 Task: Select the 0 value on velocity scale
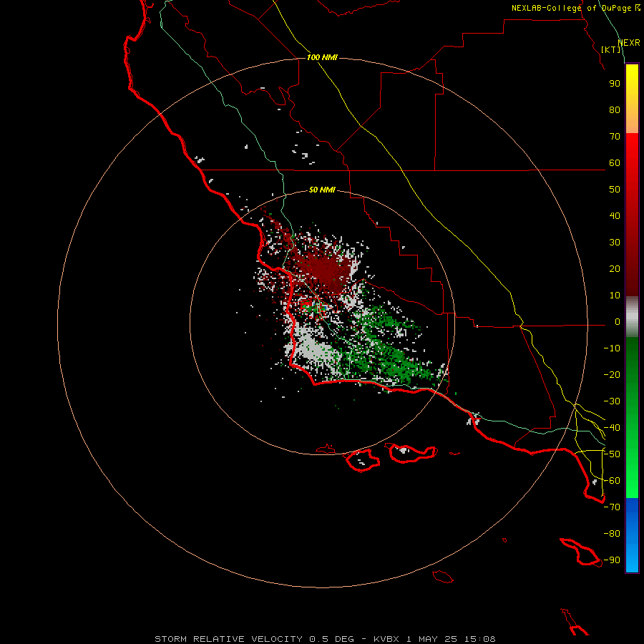[618, 322]
